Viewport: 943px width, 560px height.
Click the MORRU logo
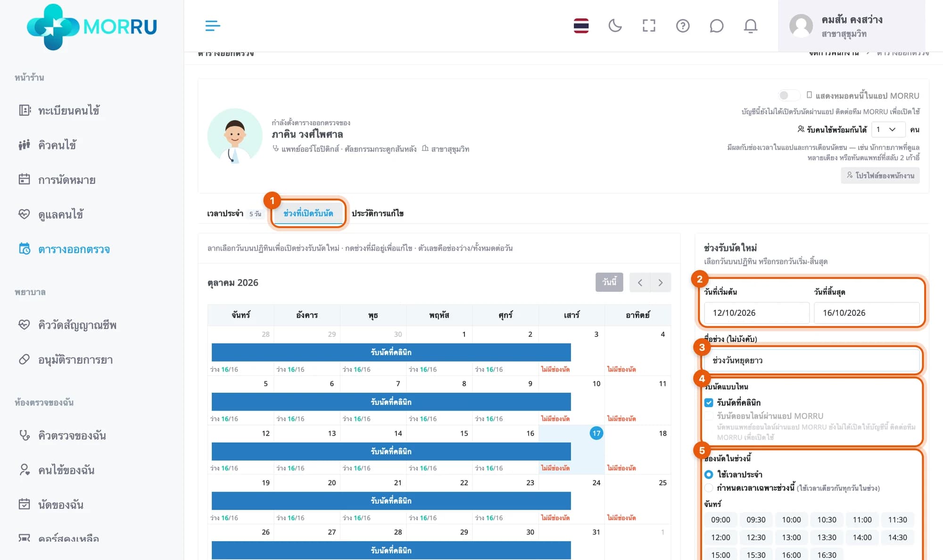(92, 27)
